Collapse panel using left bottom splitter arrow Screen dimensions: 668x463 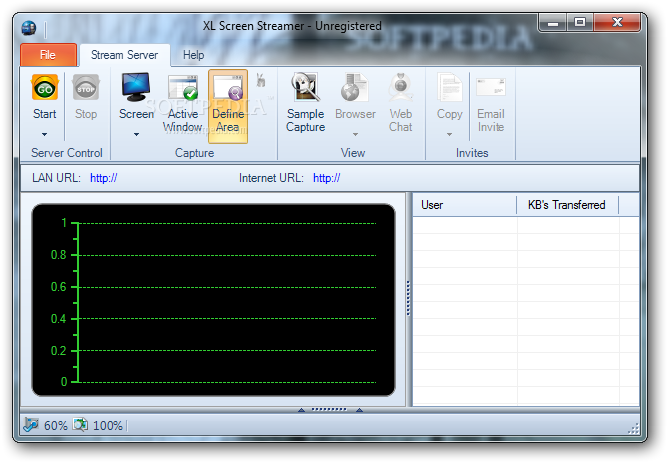click(x=302, y=410)
